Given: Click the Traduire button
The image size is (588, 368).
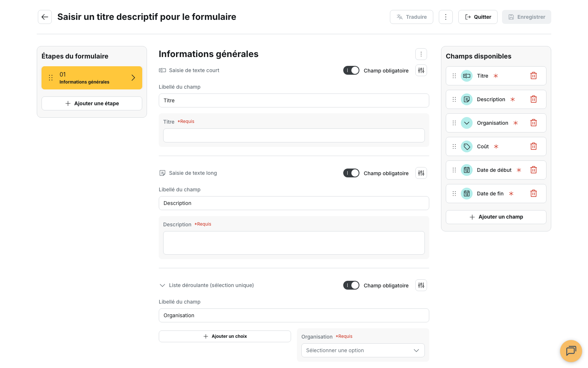Looking at the screenshot, I should point(412,17).
